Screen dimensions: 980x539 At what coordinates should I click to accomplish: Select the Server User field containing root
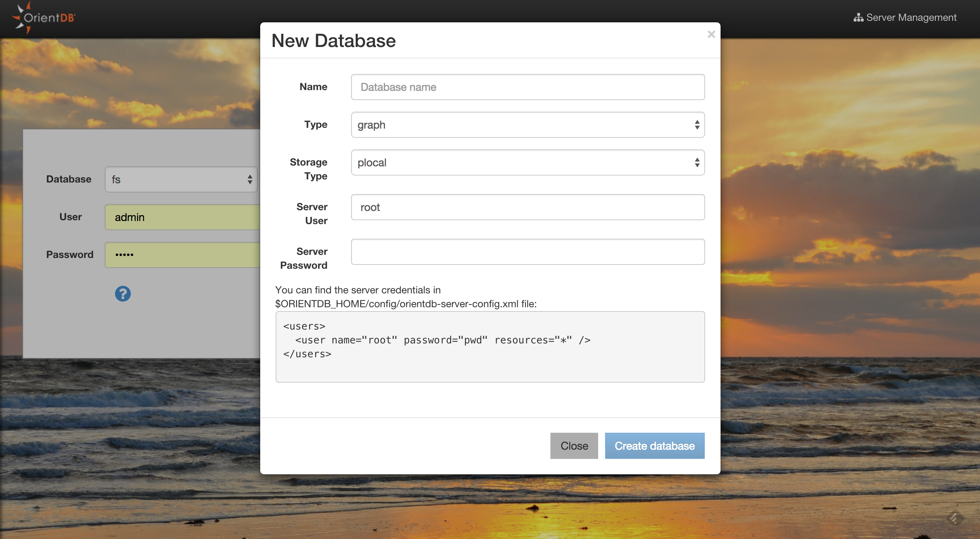pyautogui.click(x=527, y=207)
